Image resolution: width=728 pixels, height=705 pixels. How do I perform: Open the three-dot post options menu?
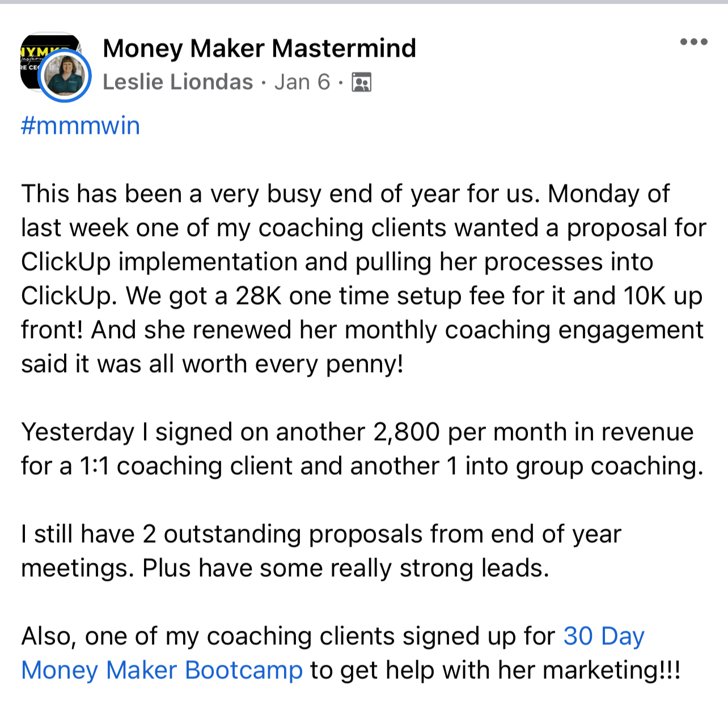point(694,41)
